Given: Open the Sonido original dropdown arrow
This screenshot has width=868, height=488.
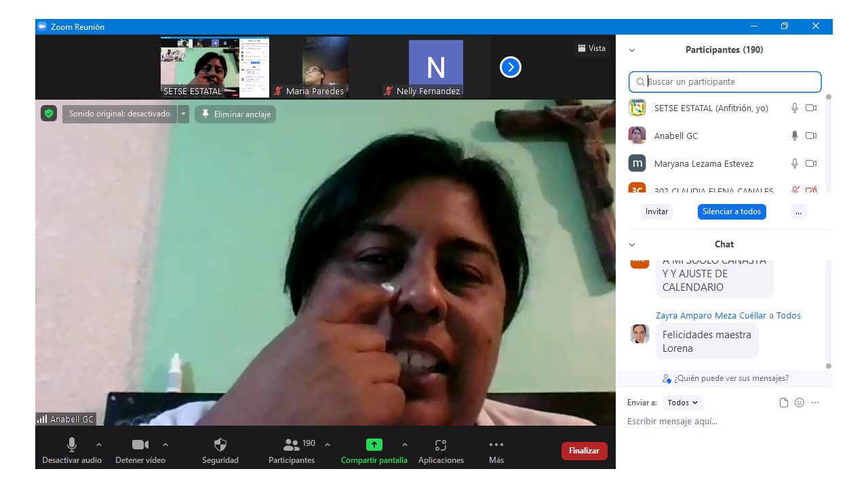Looking at the screenshot, I should tap(183, 114).
